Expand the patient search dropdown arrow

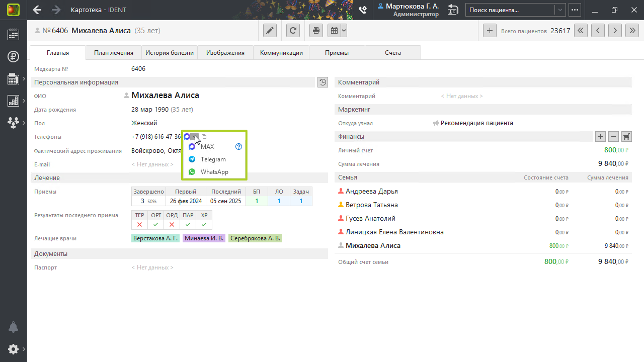(559, 10)
